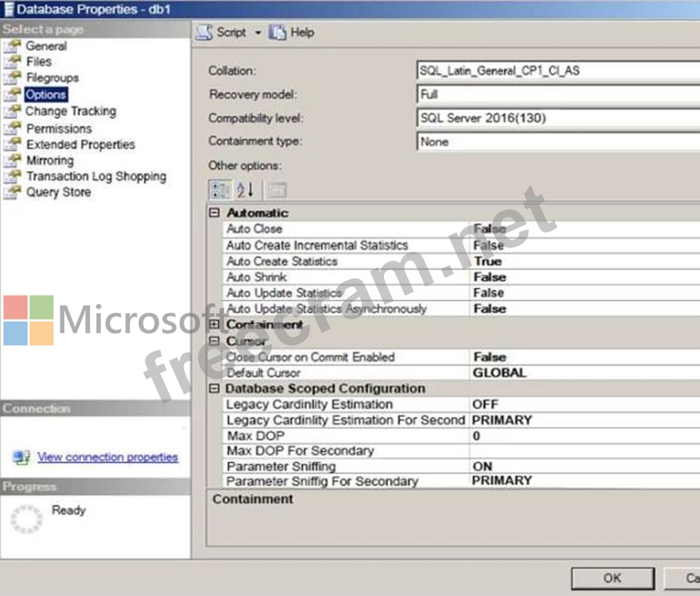Click the Auto Update Statistics False value
This screenshot has height=596, width=700.
[489, 293]
